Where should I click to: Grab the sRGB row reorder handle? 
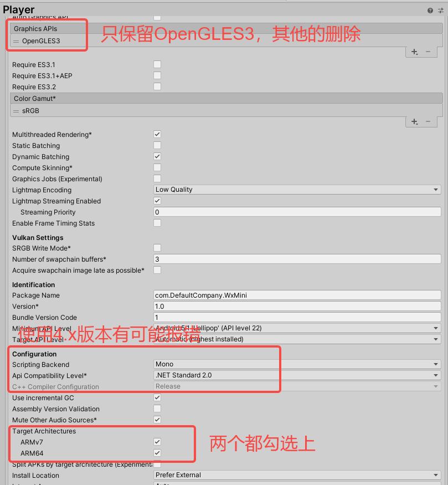point(16,111)
